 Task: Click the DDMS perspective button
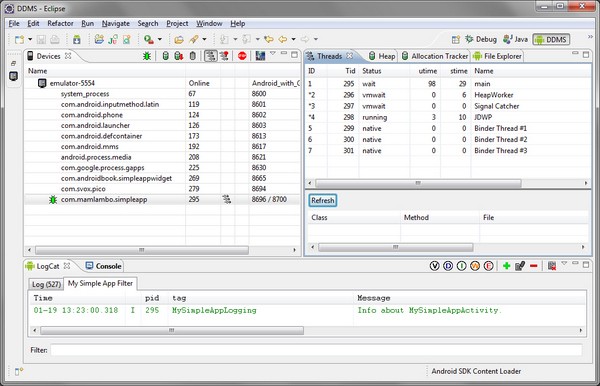551,39
